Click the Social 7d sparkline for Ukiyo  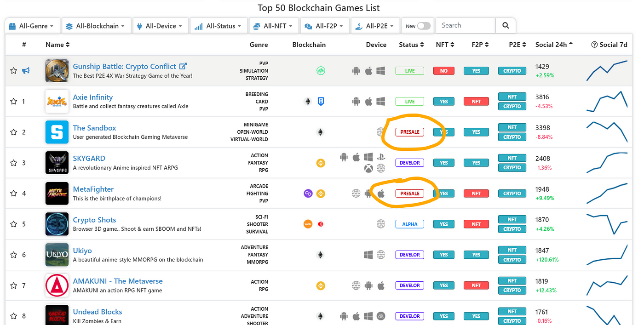[x=607, y=255]
